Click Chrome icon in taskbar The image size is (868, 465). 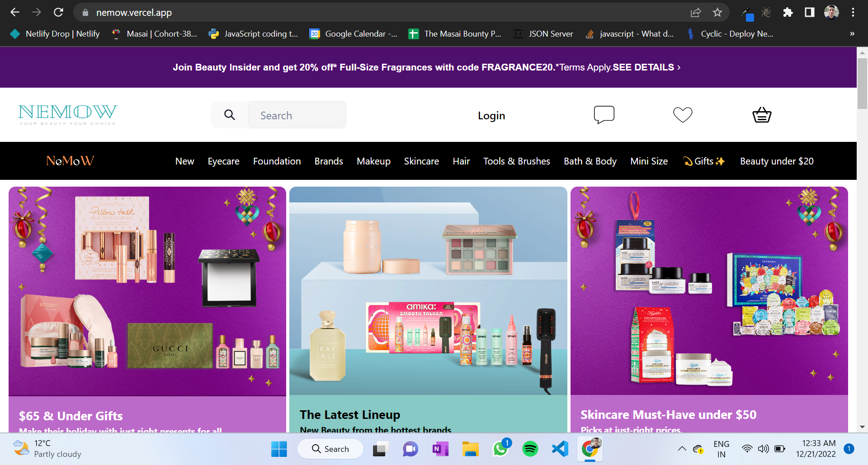coord(590,449)
